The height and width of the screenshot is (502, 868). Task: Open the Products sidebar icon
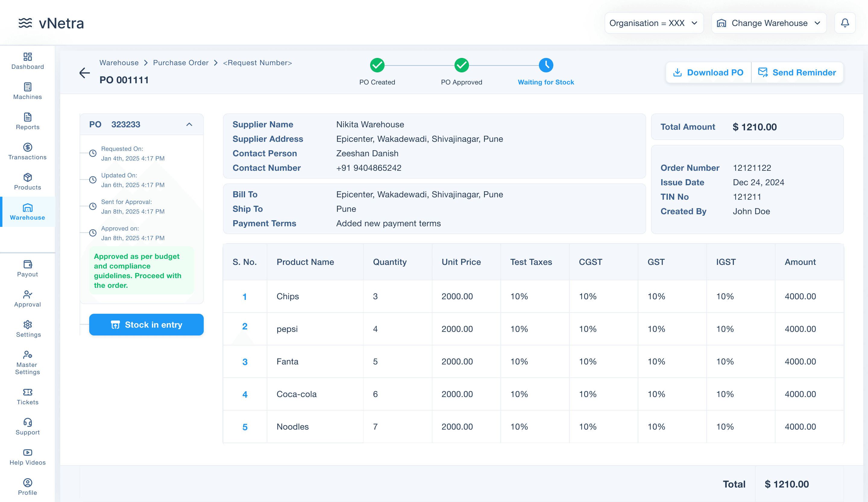27,178
